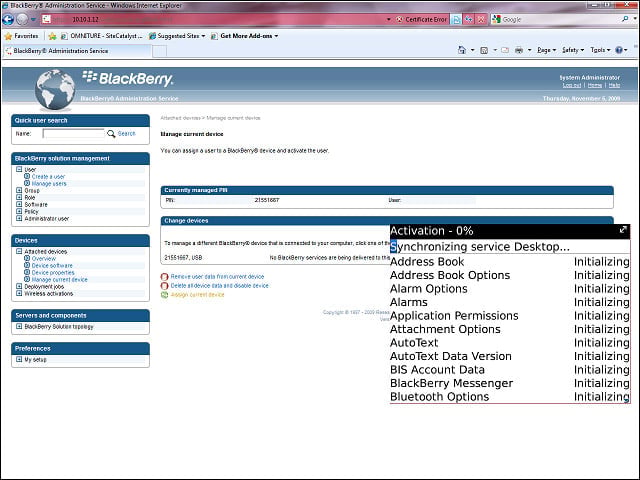Click Assign current device link

tap(198, 295)
